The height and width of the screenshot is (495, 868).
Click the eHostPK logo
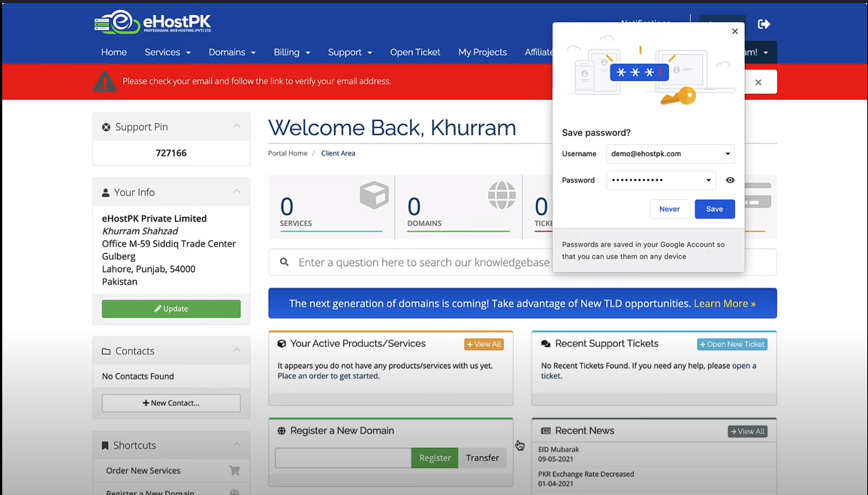point(152,22)
